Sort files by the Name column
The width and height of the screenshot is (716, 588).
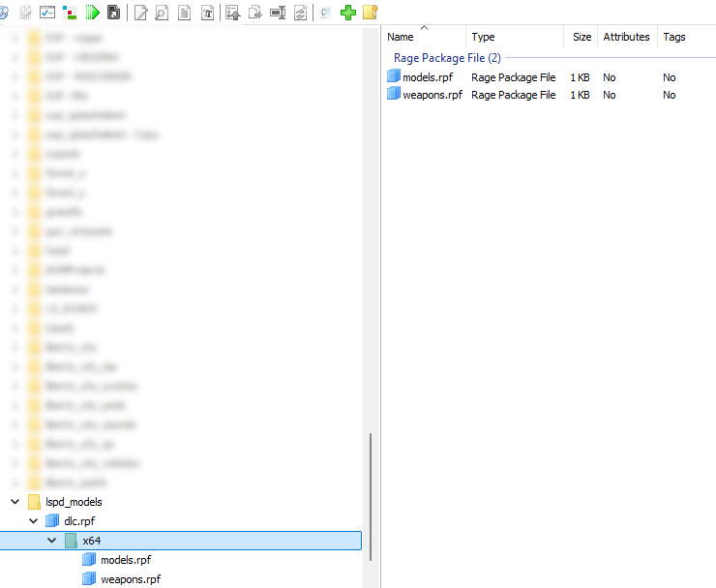coord(423,37)
